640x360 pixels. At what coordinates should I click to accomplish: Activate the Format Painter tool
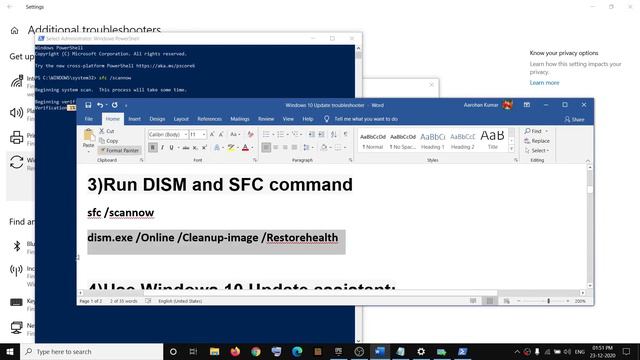[x=119, y=150]
